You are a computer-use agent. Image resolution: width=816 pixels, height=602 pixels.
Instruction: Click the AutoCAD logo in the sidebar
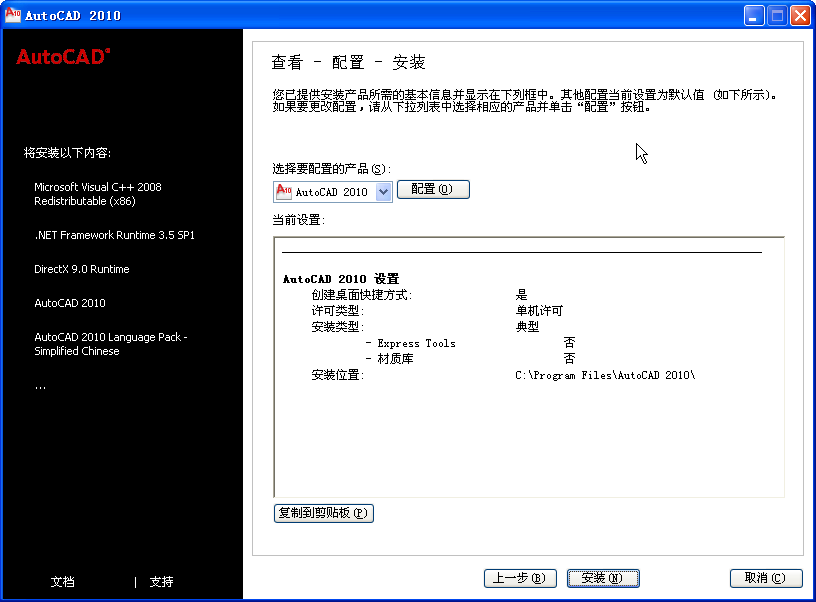63,56
